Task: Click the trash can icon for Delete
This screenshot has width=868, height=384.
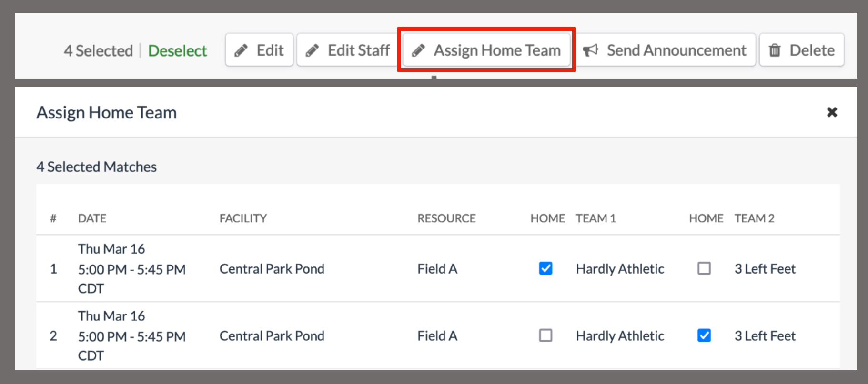Action: tap(775, 50)
